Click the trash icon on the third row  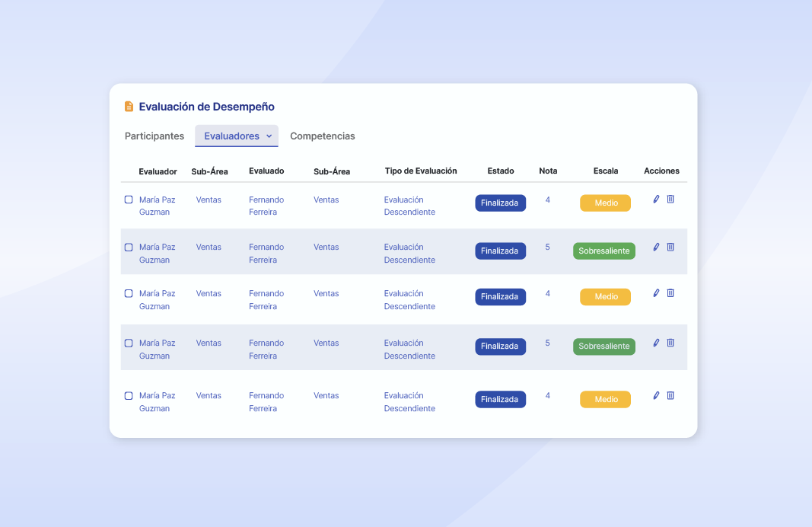(x=670, y=292)
